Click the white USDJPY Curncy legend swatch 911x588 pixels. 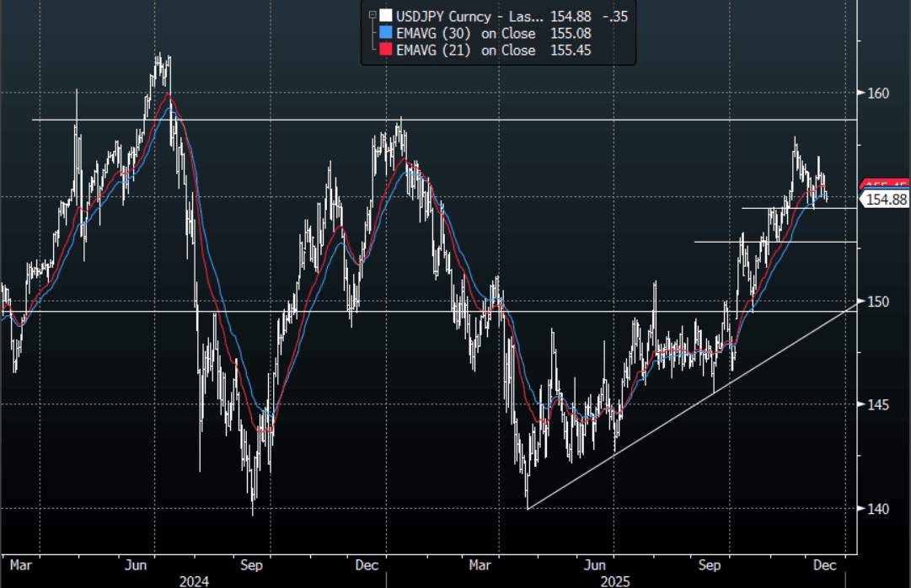tap(386, 16)
